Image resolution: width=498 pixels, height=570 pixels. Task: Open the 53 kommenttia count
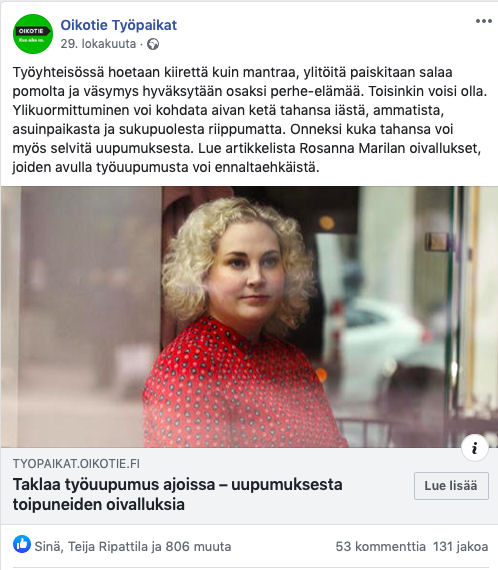coord(380,546)
